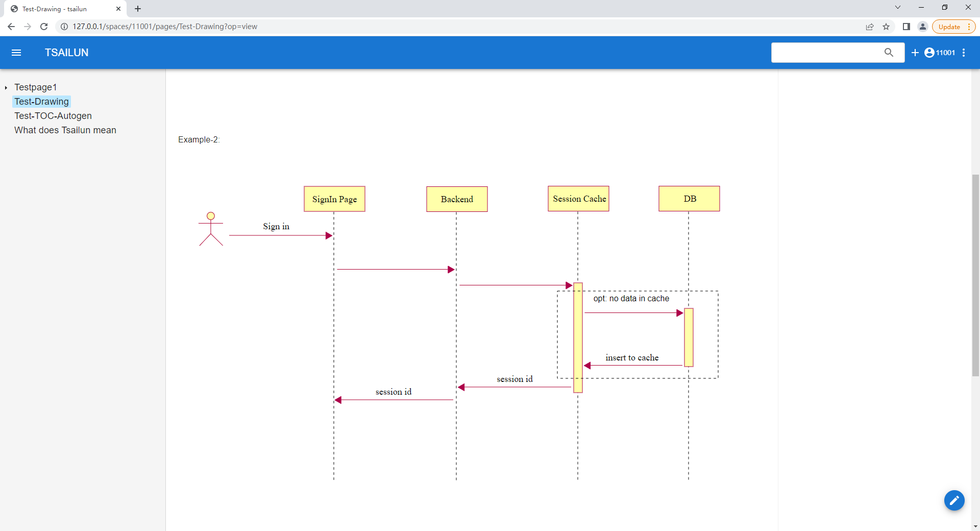Minimize the browser window

(921, 7)
